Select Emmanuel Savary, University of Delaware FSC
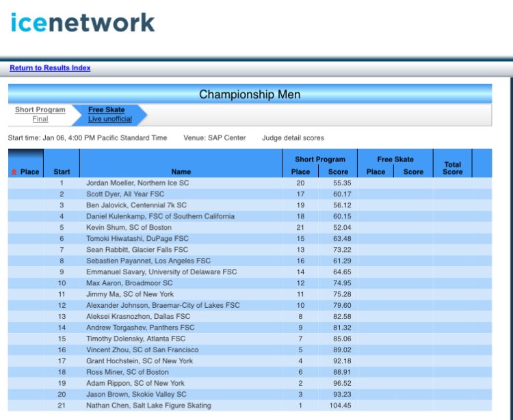The image size is (513, 420). 161,272
